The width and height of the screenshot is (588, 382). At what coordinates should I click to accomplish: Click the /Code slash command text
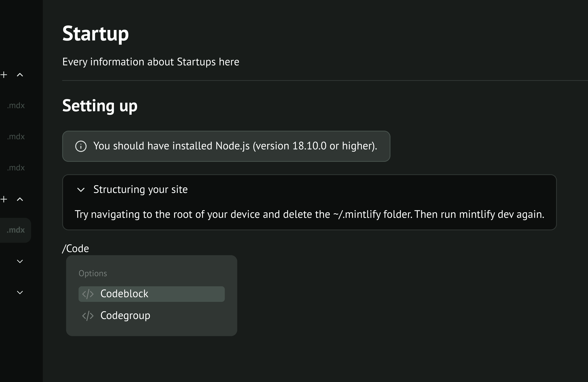(76, 249)
